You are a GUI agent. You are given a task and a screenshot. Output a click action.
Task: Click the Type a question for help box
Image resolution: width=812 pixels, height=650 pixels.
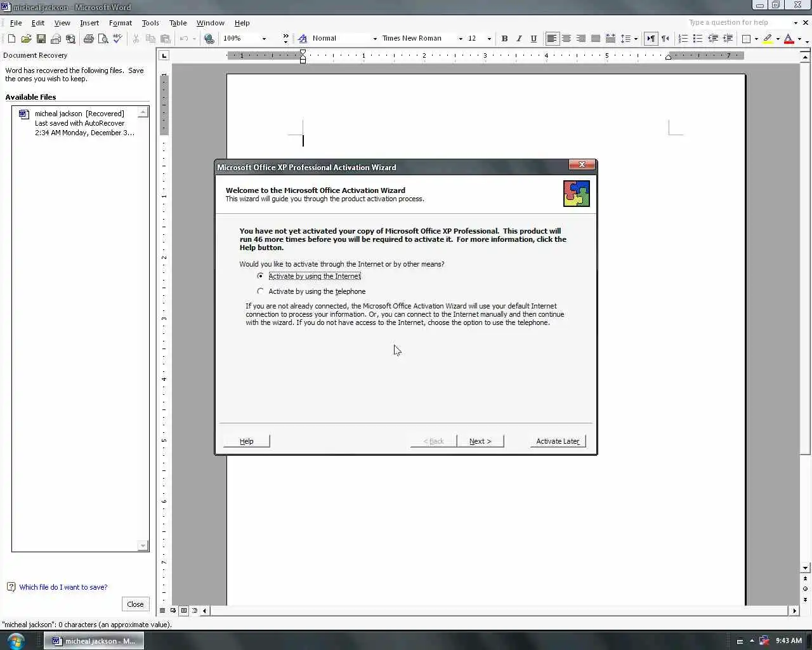coord(739,22)
